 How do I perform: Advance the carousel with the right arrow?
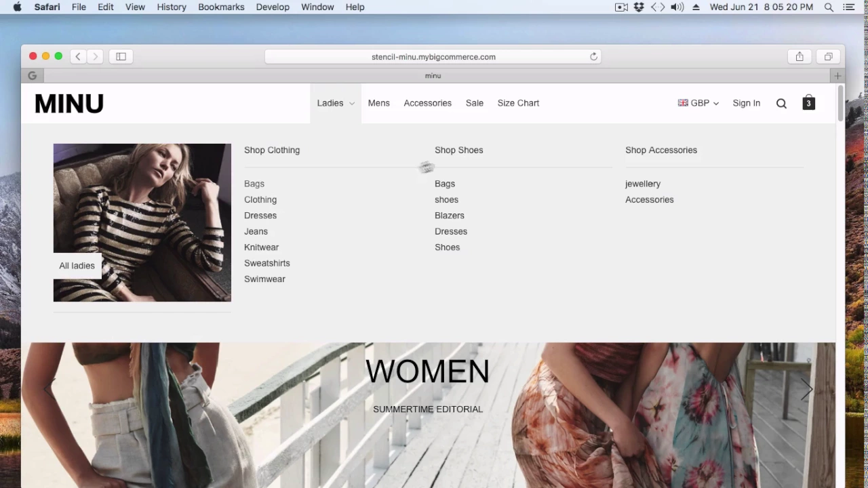806,390
